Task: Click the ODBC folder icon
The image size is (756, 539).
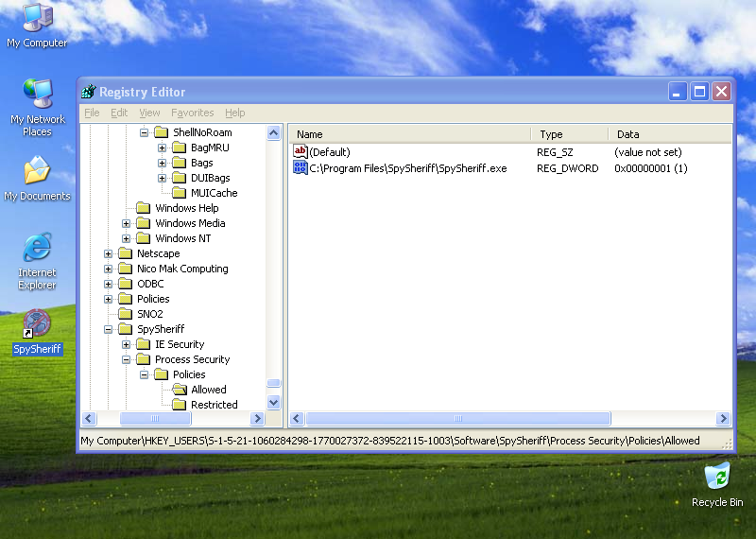Action: (x=126, y=284)
